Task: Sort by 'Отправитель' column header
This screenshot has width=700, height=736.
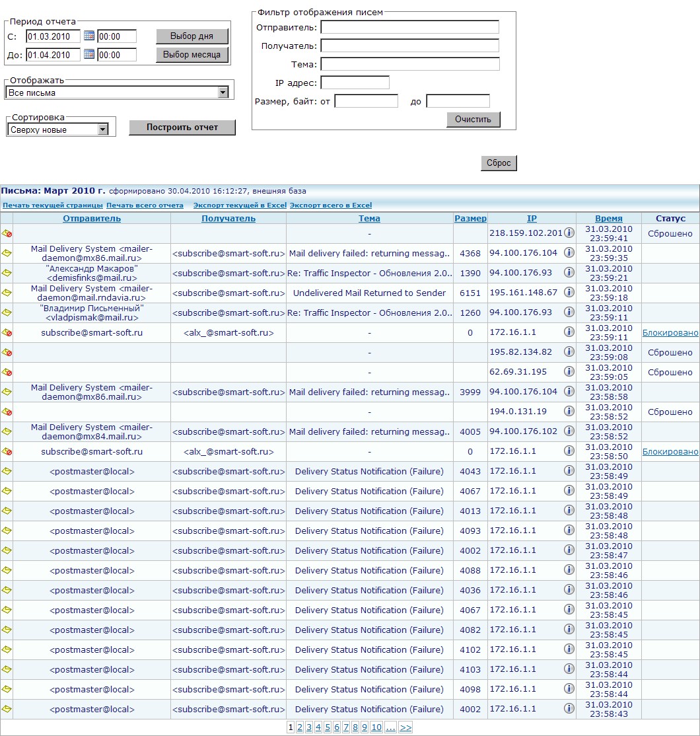Action: (x=92, y=218)
